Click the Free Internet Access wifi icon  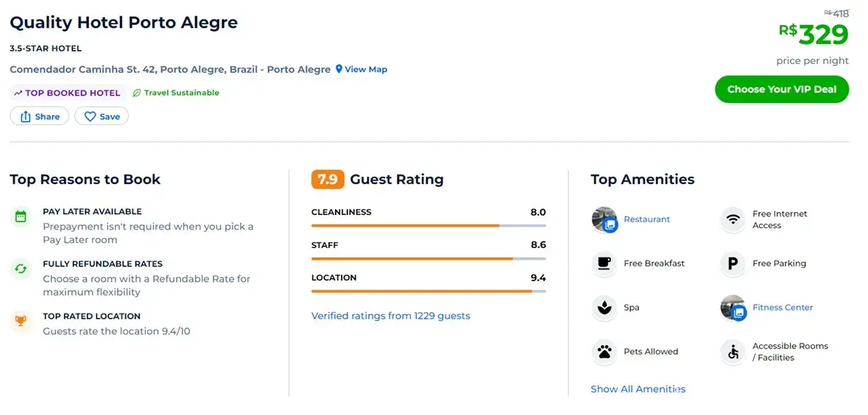[x=733, y=219]
